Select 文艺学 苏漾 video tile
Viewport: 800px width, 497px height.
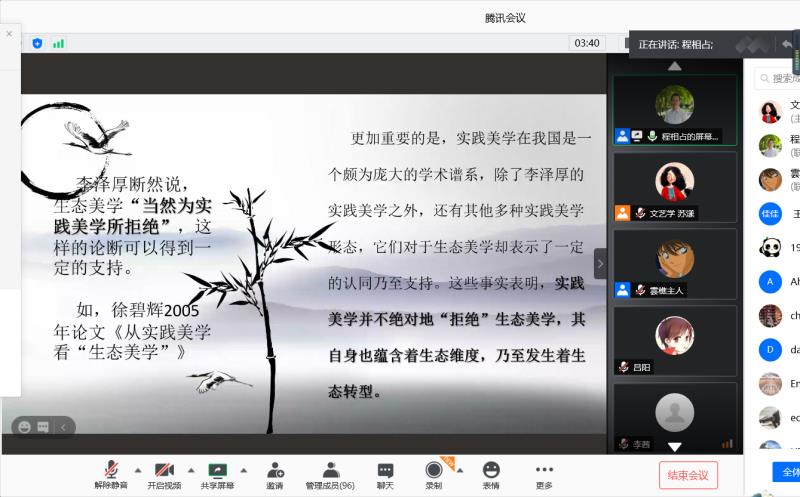coord(674,185)
